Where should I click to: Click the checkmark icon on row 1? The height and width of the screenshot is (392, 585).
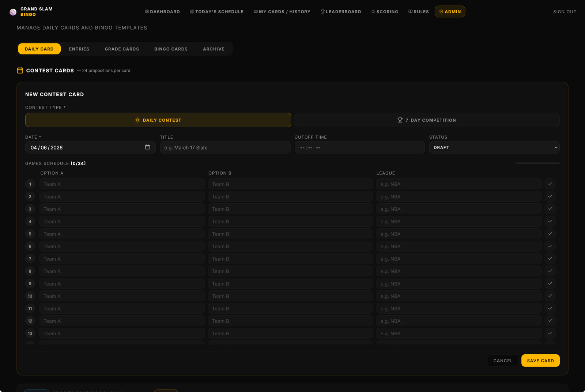[x=550, y=184]
